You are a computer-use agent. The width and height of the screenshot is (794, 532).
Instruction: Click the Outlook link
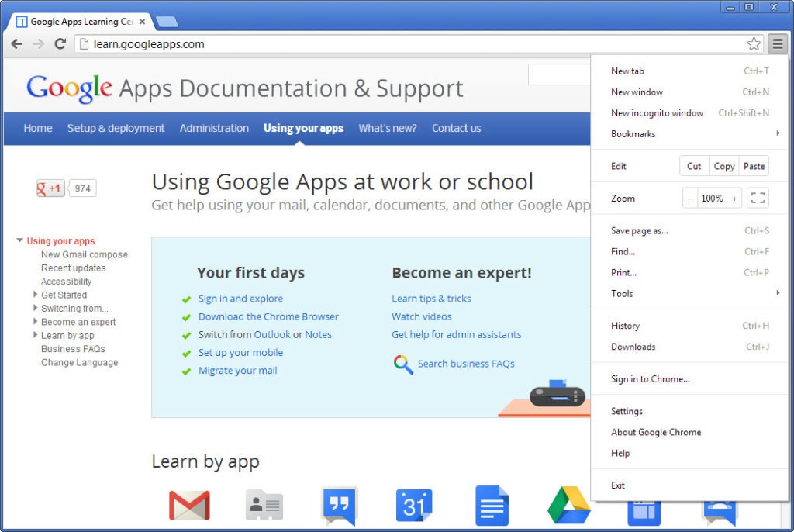pyautogui.click(x=272, y=334)
